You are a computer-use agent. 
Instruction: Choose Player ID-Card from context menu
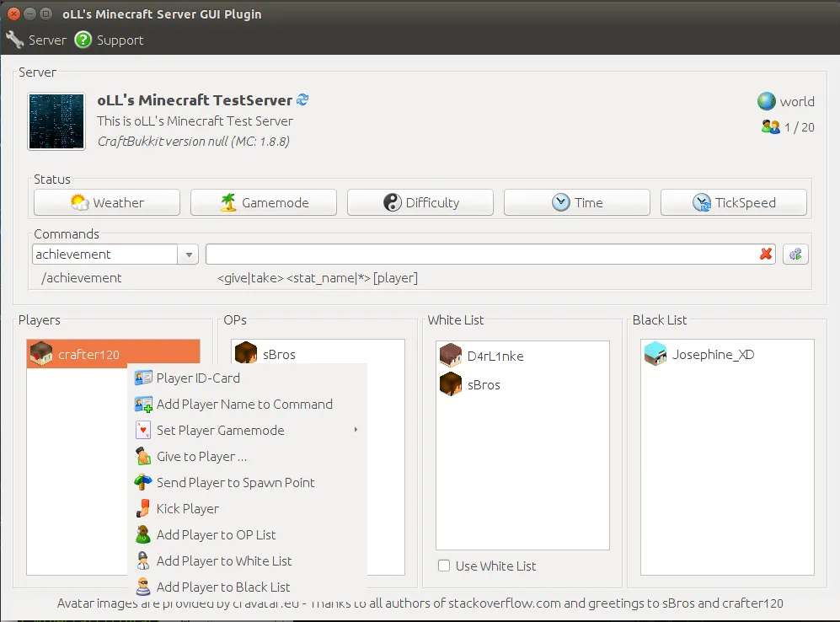pos(247,378)
